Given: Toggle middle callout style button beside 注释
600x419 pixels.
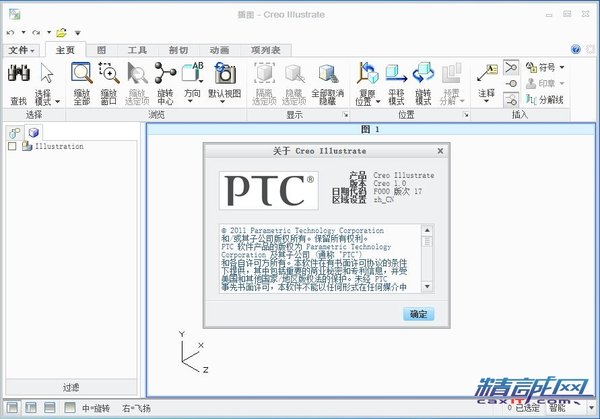Looking at the screenshot, I should 511,84.
